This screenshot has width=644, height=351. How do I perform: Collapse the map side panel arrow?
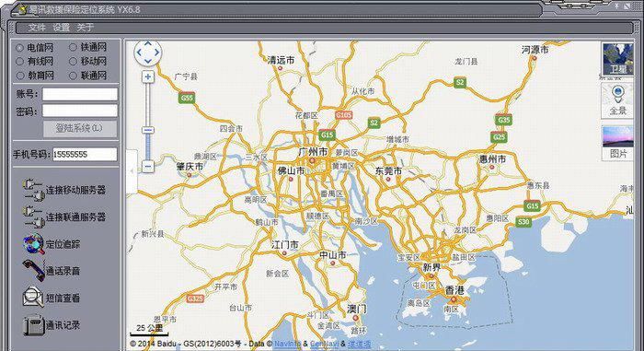pos(132,171)
